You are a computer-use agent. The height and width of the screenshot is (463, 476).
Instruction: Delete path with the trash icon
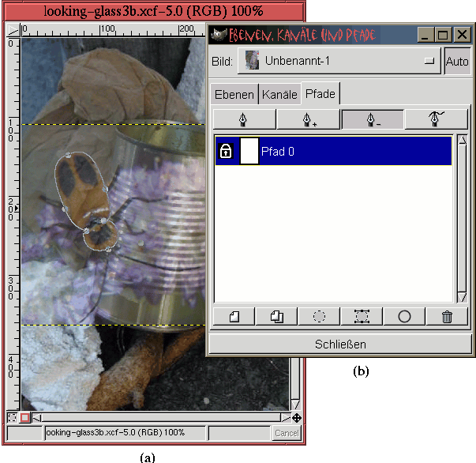447,316
